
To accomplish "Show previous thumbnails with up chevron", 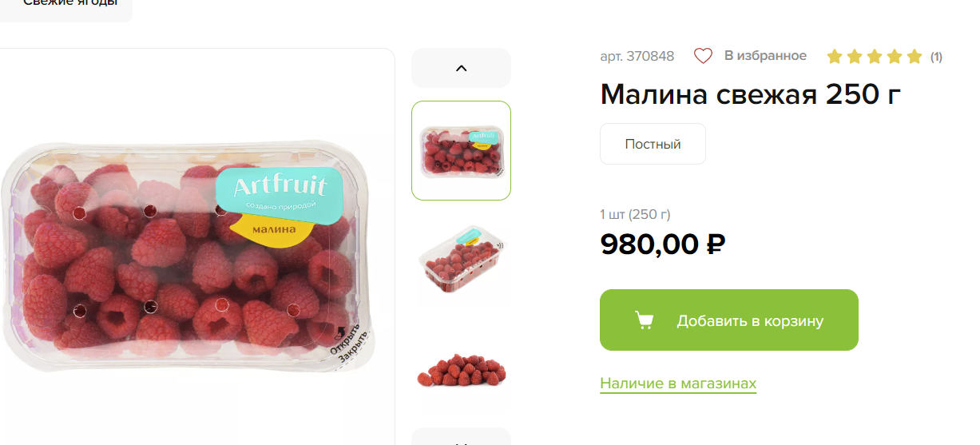I will click(x=461, y=68).
